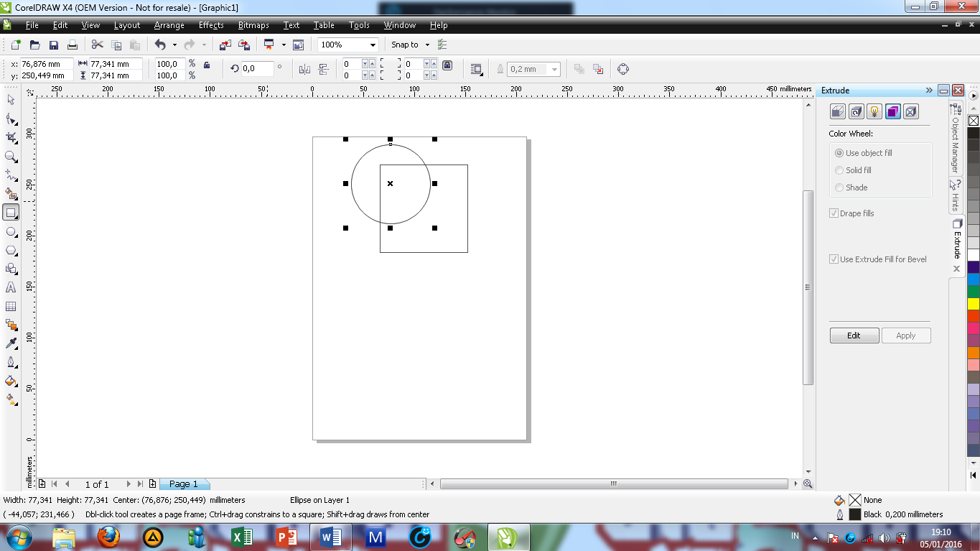Select the Page 1 tab

click(184, 484)
